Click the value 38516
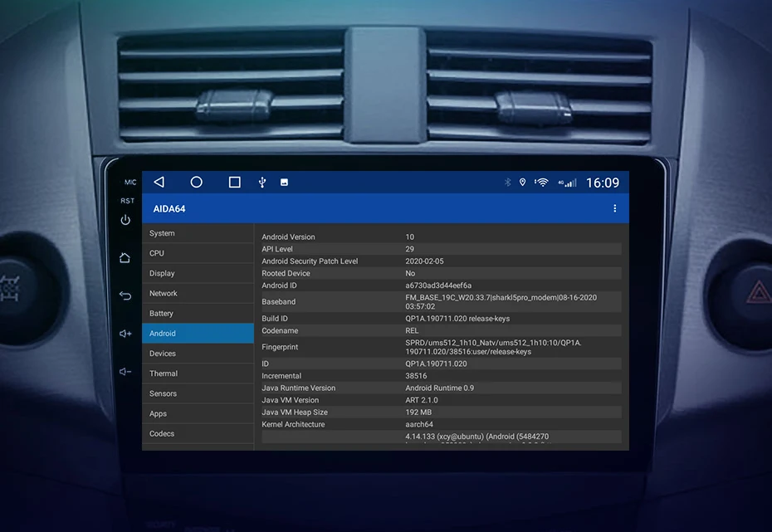772x532 pixels. 416,376
